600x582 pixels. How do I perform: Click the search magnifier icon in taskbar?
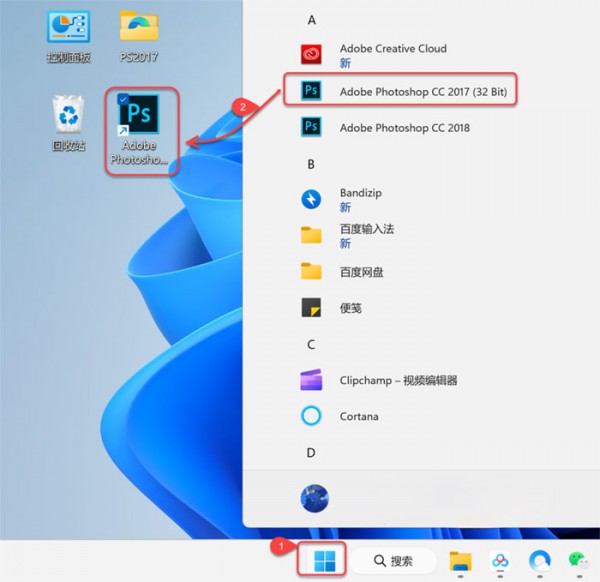[380, 561]
